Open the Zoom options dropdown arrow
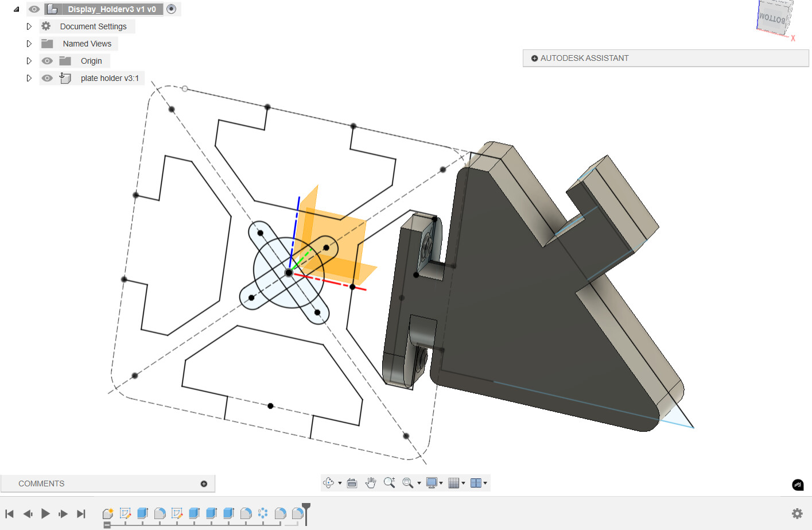 (x=419, y=483)
